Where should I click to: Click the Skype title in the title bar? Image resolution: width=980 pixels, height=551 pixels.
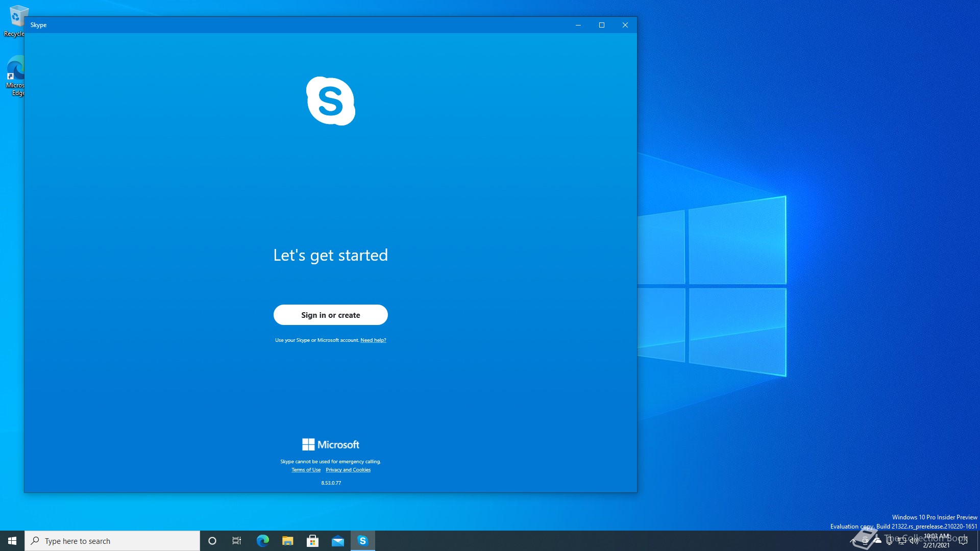[x=38, y=25]
